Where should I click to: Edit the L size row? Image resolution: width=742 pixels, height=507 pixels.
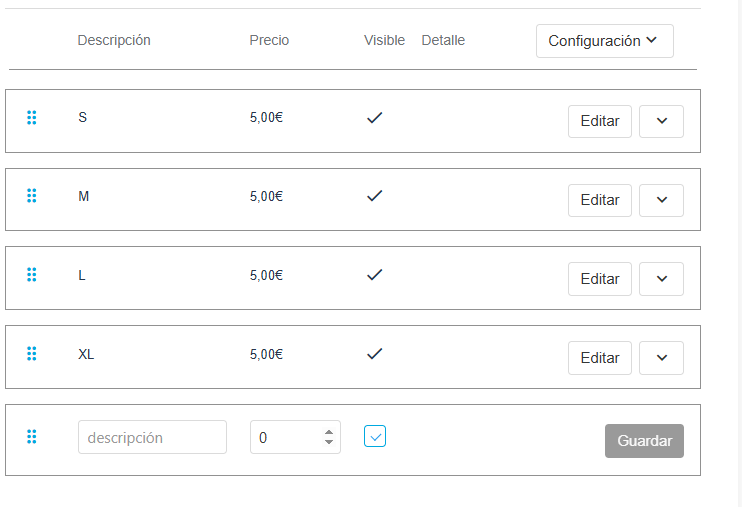pyautogui.click(x=600, y=279)
